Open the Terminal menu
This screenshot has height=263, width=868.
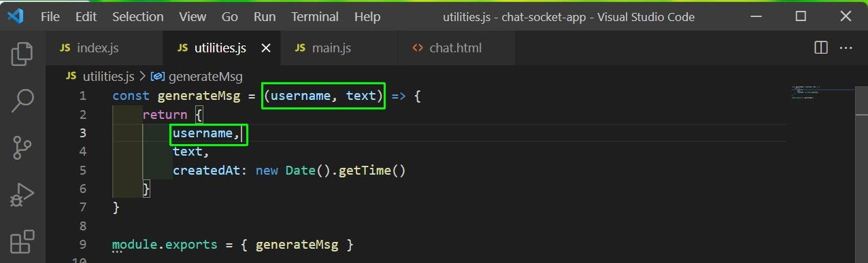pyautogui.click(x=315, y=17)
